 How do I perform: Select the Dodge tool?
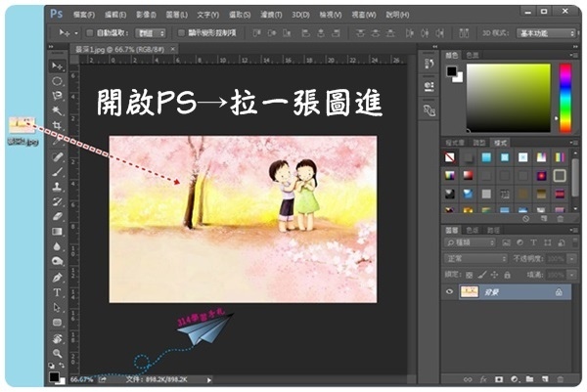click(x=58, y=261)
